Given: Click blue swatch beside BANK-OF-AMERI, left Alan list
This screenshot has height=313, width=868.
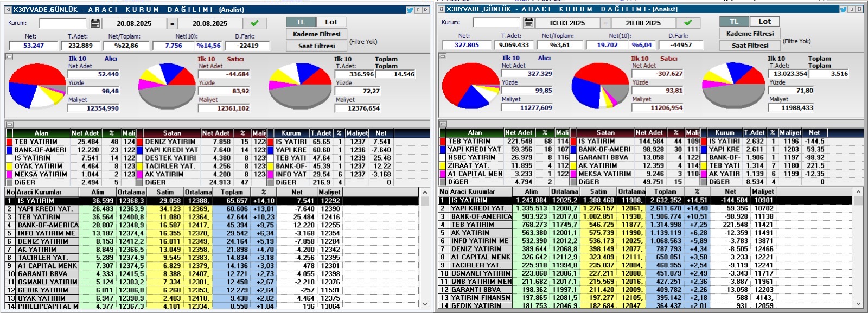Looking at the screenshot, I should pyautogui.click(x=9, y=150).
